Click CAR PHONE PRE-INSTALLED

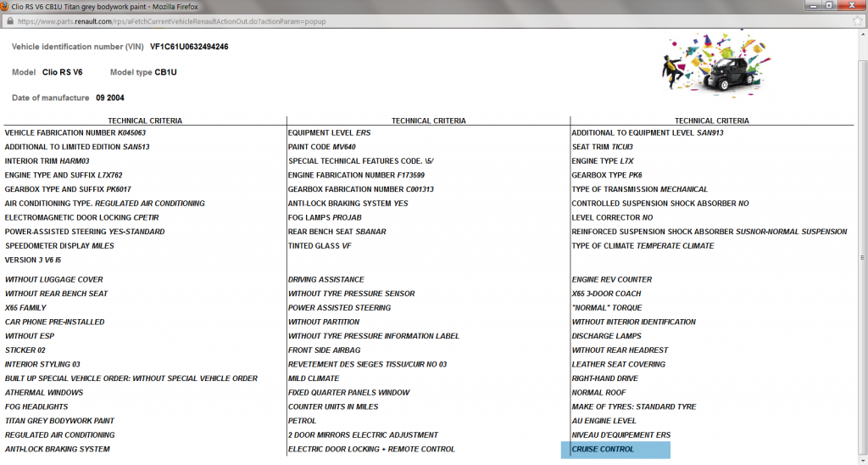55,322
